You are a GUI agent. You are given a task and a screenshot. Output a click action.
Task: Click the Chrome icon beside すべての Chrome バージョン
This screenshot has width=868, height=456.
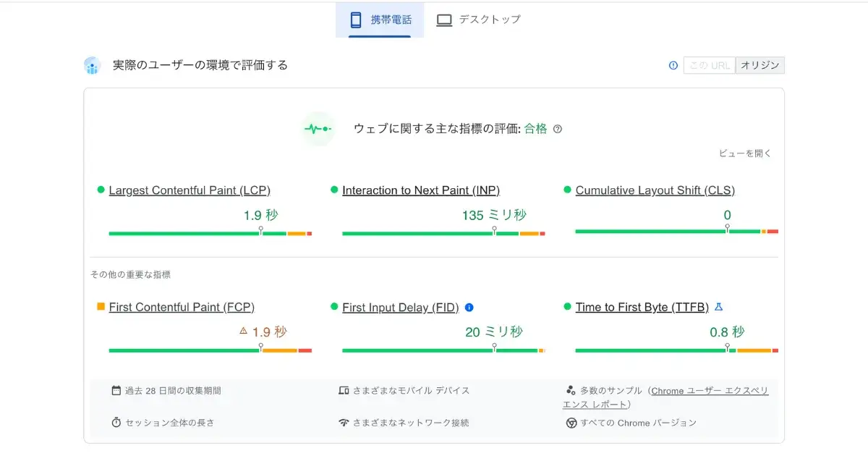(571, 423)
